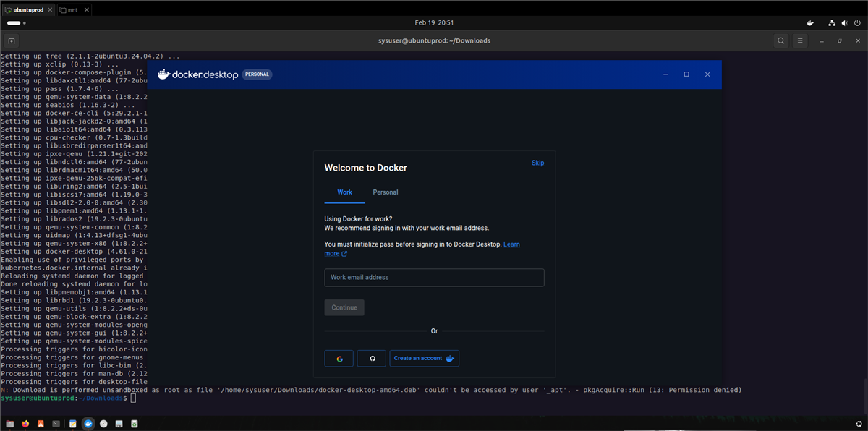Launch Firefox from the dock

[25, 424]
